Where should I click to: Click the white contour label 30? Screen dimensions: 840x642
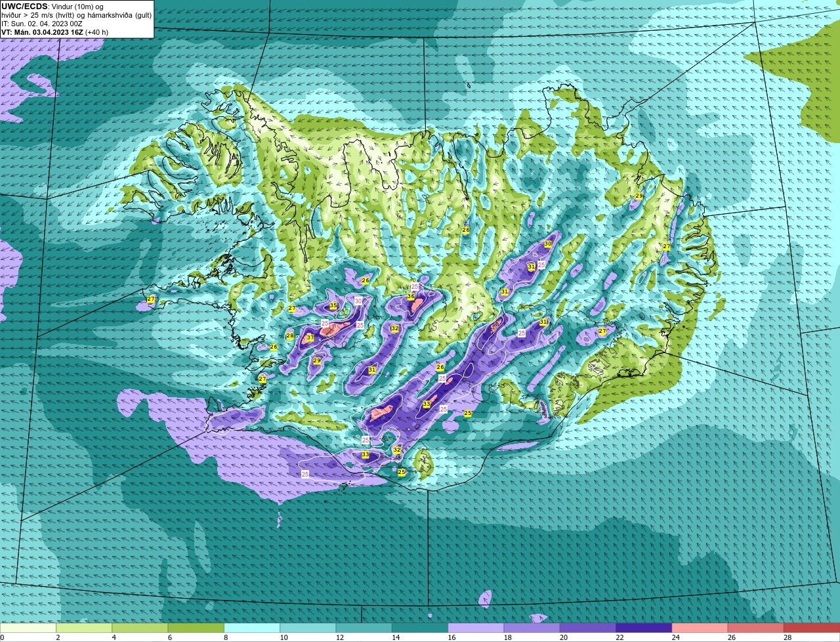(358, 301)
